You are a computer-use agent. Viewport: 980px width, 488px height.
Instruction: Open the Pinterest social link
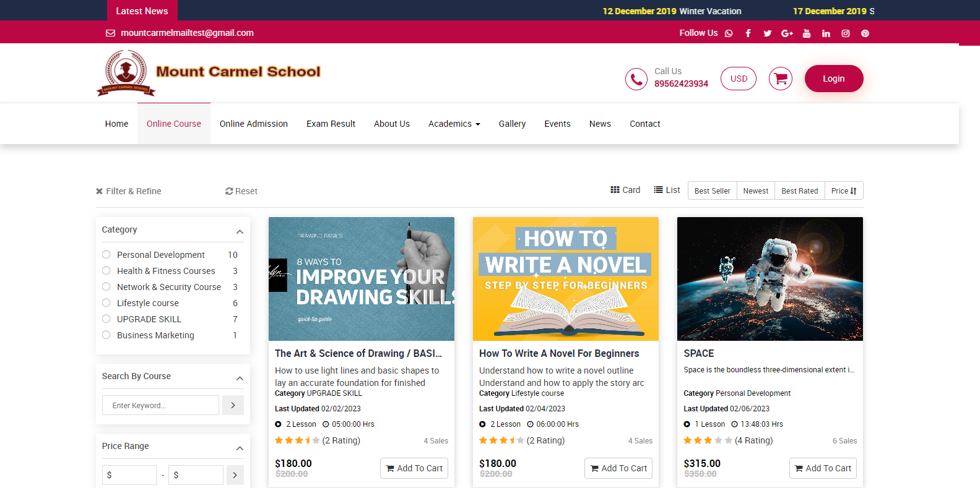click(x=865, y=33)
